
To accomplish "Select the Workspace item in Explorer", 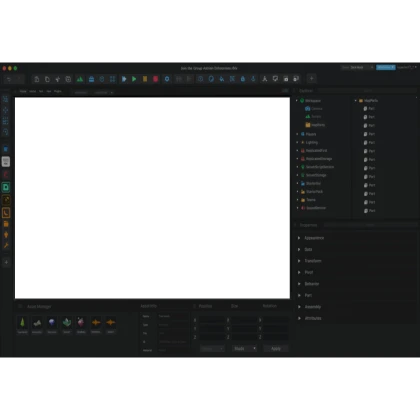I will pyautogui.click(x=310, y=101).
